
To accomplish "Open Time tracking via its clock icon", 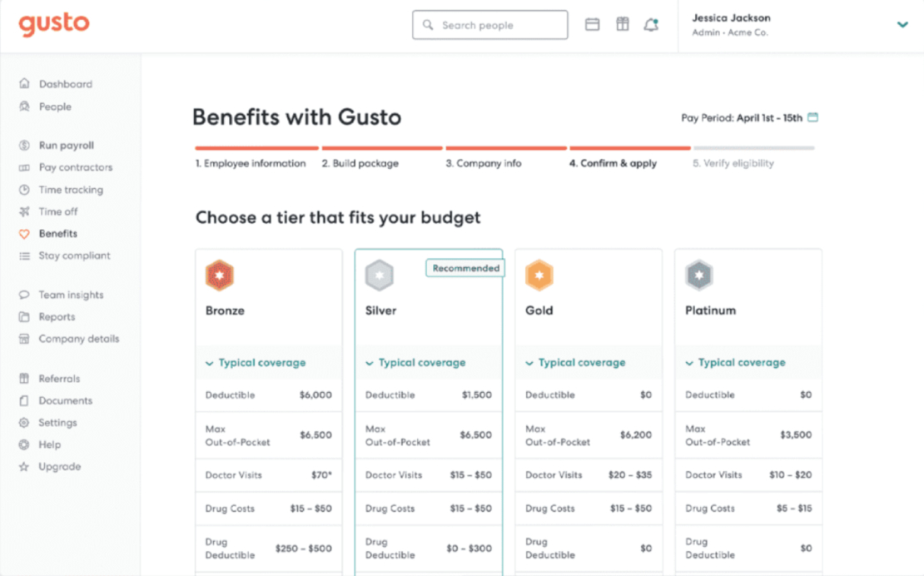I will coord(22,190).
